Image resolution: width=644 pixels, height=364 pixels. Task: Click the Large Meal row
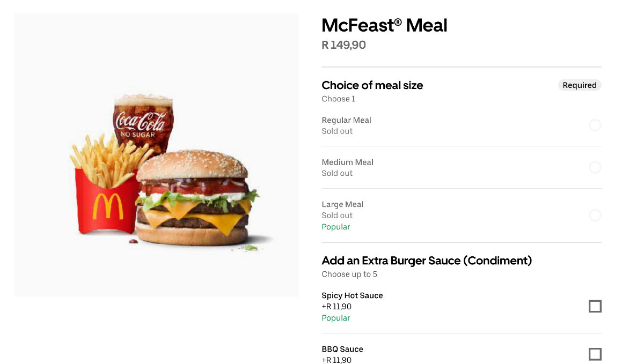pos(462,215)
